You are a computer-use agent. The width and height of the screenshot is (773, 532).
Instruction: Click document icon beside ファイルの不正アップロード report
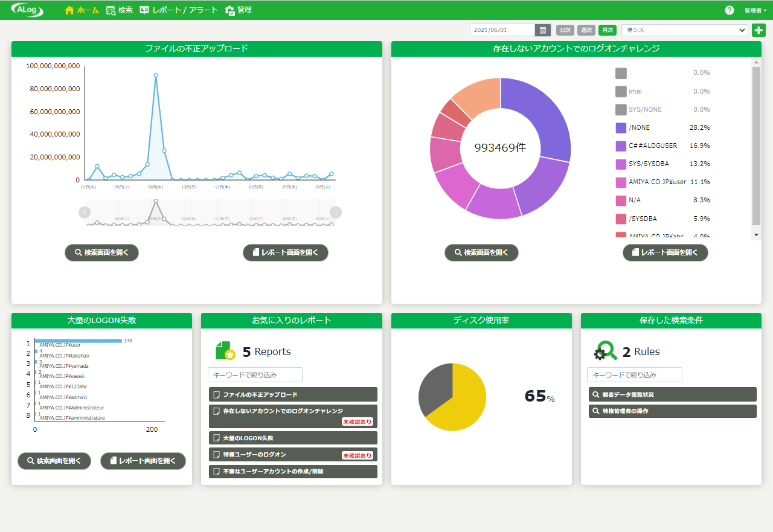(x=216, y=395)
